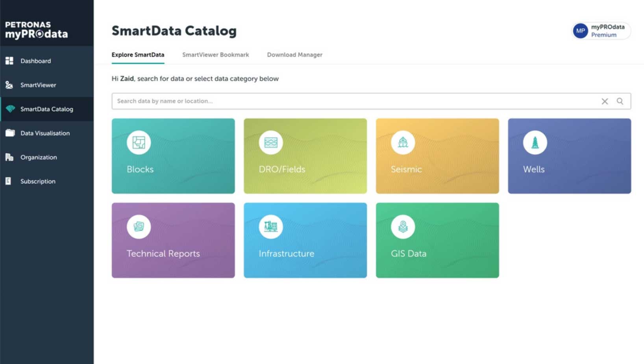Click the DRO/Fields layers icon
The height and width of the screenshot is (364, 644).
271,142
